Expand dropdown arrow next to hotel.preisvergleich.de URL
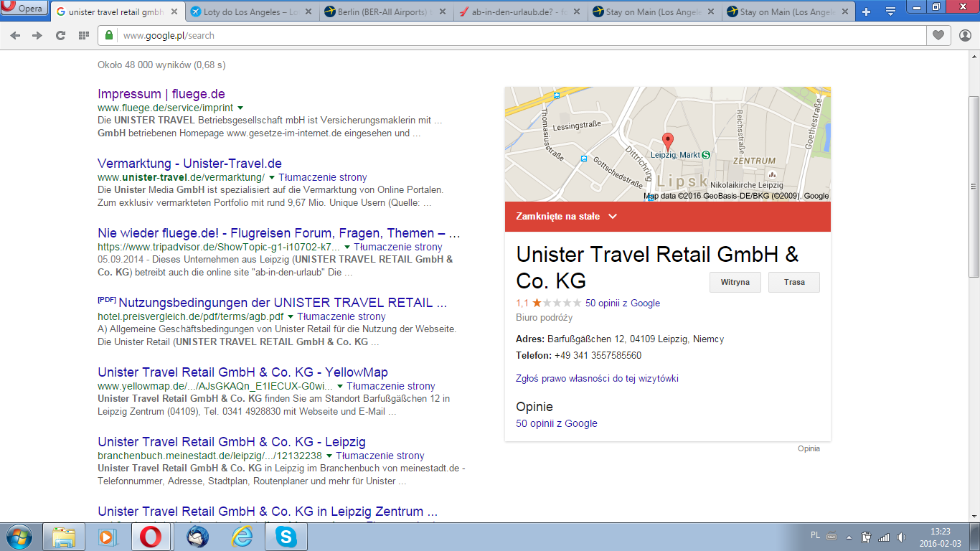The width and height of the screenshot is (980, 551). click(x=291, y=316)
